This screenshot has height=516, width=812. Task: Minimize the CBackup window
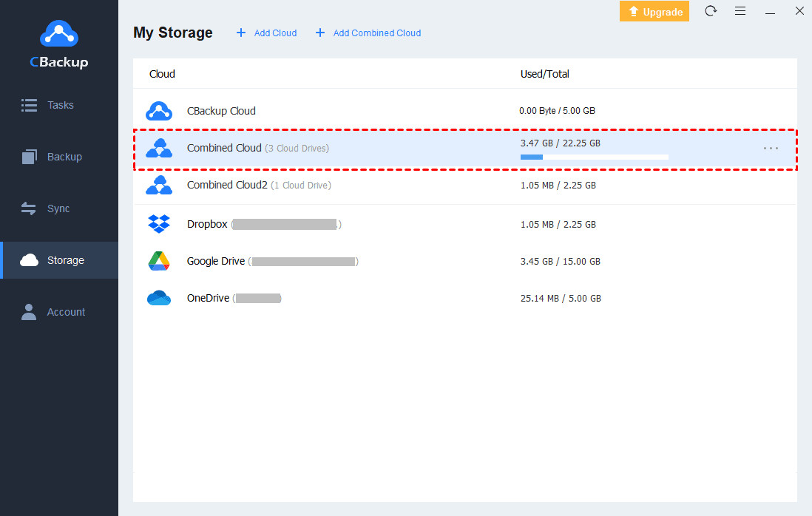click(x=770, y=11)
